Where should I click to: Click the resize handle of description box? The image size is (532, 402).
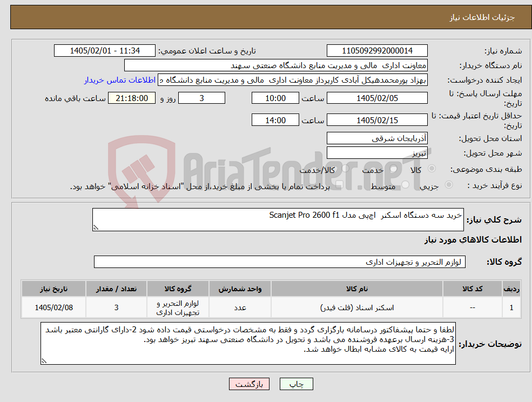pos(96,228)
